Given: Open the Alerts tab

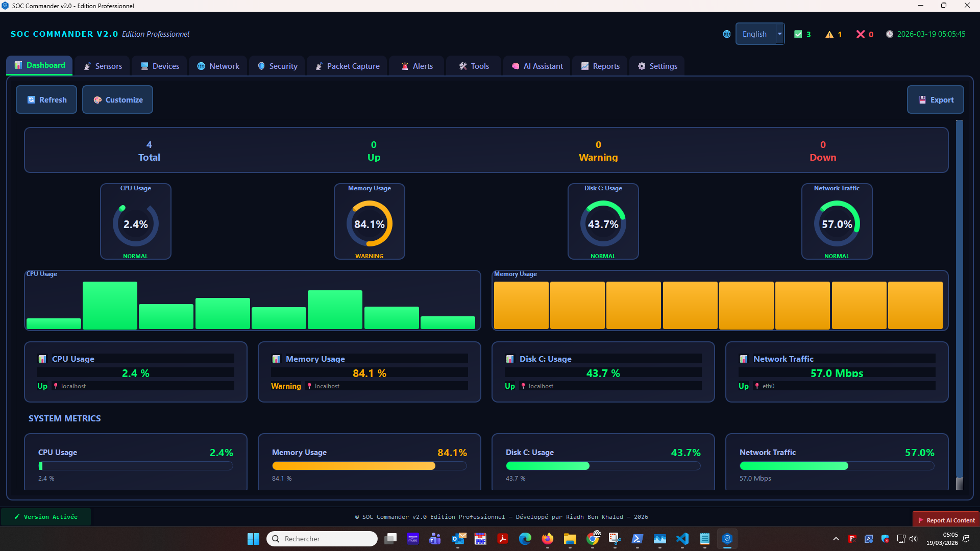Looking at the screenshot, I should 416,66.
